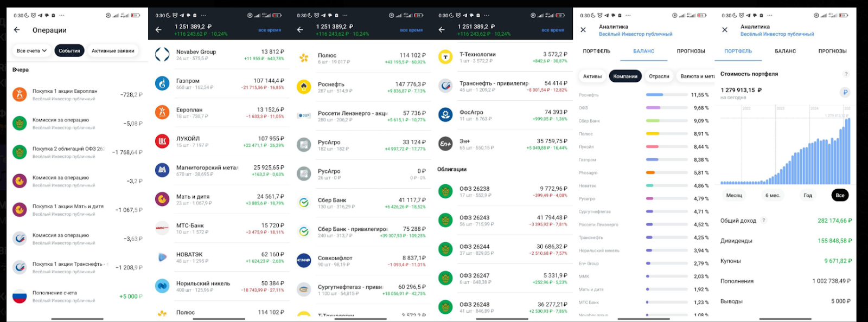
Task: Open the Мать и дитя 23 шт holding row
Action: pos(220,199)
